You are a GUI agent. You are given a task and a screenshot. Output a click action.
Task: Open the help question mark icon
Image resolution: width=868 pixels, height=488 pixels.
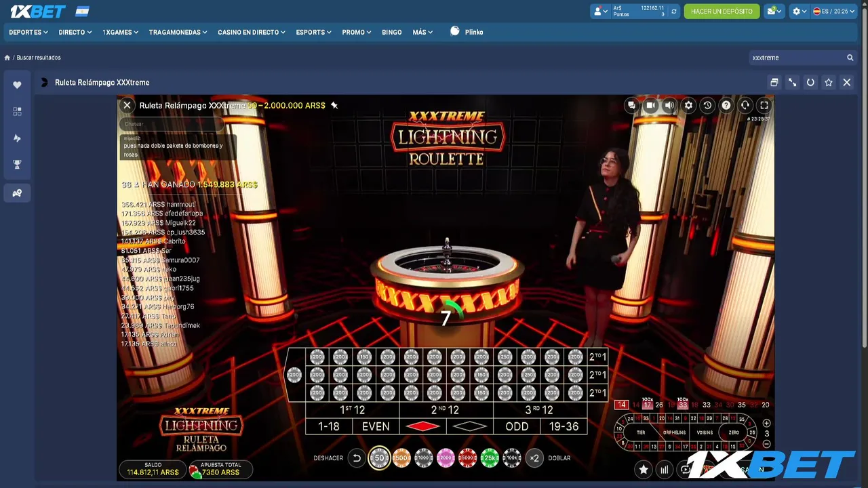[x=726, y=105]
